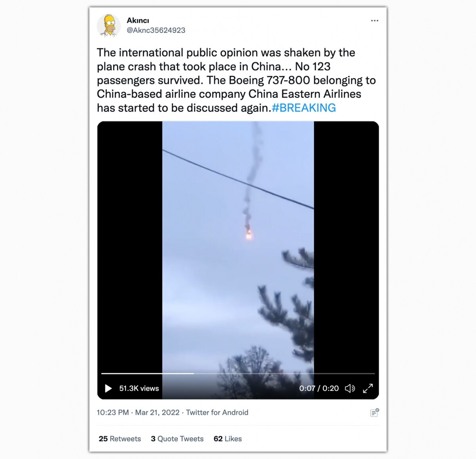The height and width of the screenshot is (459, 476).
Task: Click the Twitter for Android source link
Action: (x=217, y=413)
